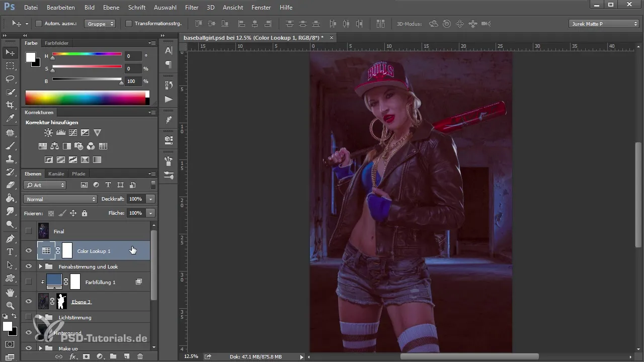The image size is (644, 362).
Task: Add an Invert adjustment
Action: coord(49,160)
